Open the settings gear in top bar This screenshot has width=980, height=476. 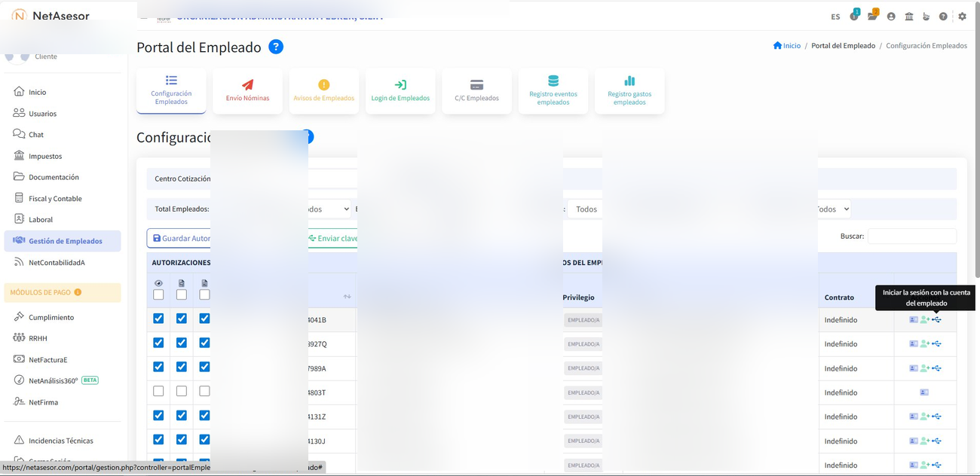[962, 17]
